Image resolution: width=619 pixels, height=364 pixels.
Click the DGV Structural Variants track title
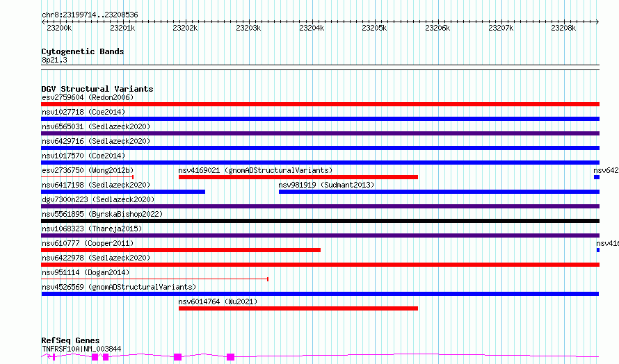97,89
